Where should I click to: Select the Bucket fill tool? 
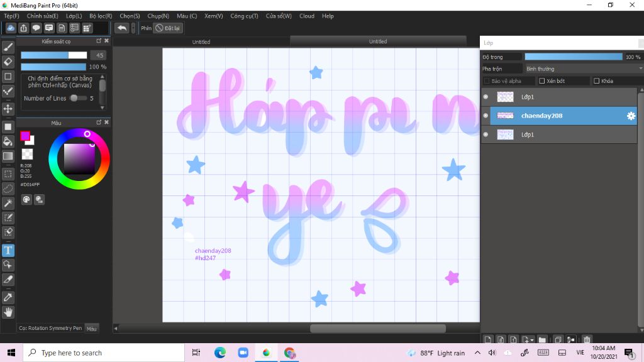8,141
